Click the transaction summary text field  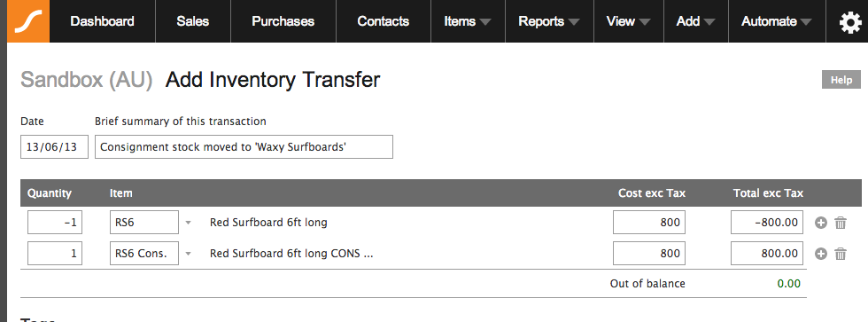[244, 147]
